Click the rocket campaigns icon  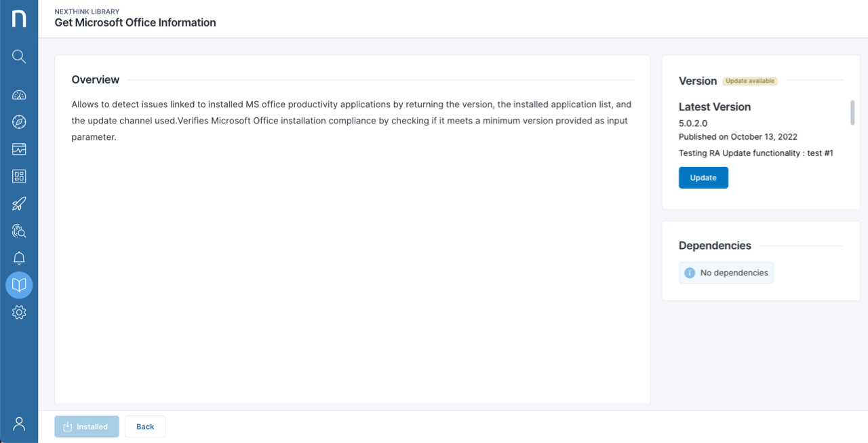(x=18, y=204)
